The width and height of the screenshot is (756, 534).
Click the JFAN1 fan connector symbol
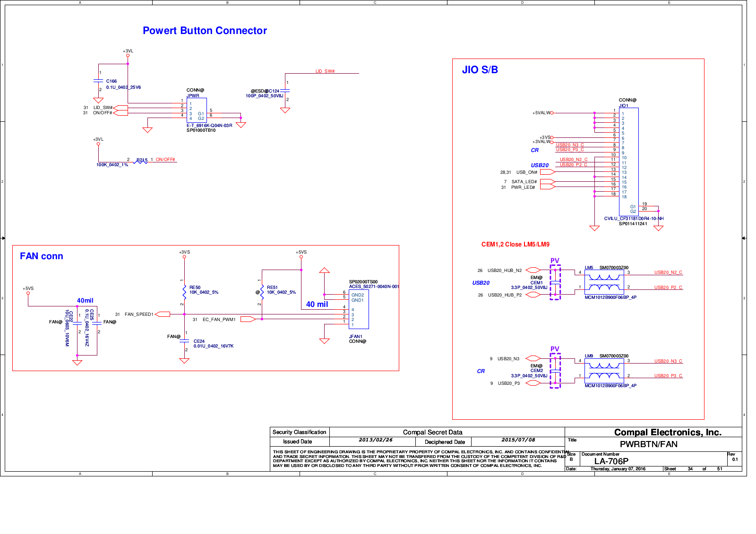(358, 309)
